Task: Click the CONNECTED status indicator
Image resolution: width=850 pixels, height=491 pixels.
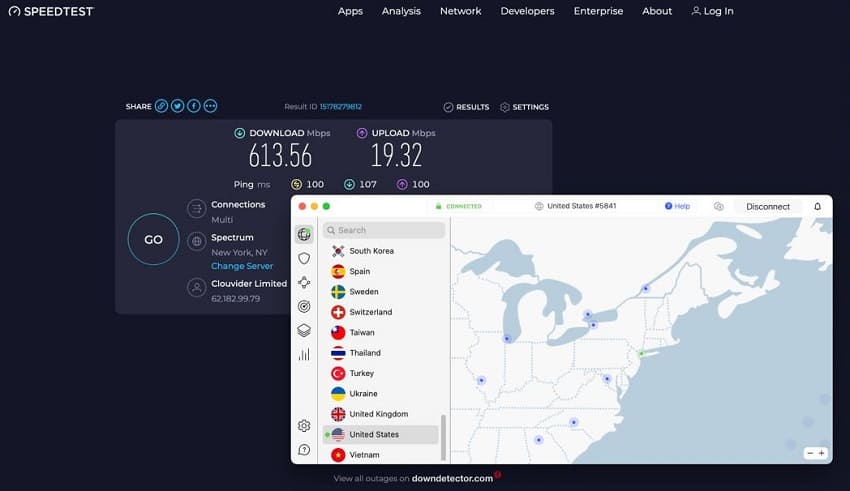Action: pos(459,206)
